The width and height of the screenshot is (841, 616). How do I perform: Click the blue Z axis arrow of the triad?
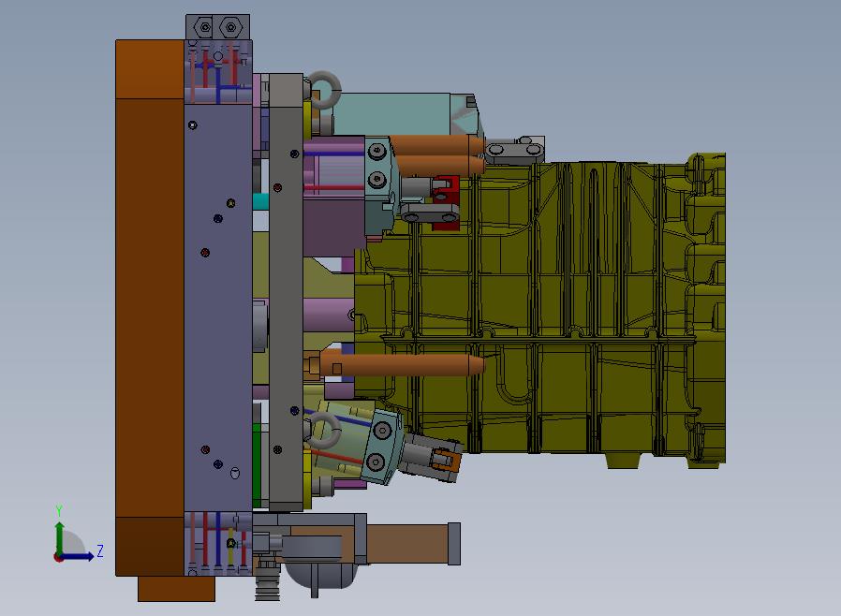[78, 556]
